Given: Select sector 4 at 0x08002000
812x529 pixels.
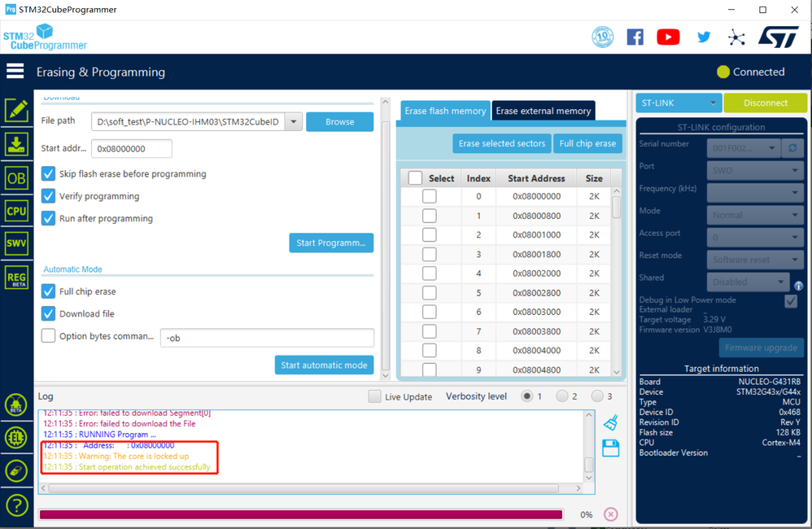Looking at the screenshot, I should point(430,273).
